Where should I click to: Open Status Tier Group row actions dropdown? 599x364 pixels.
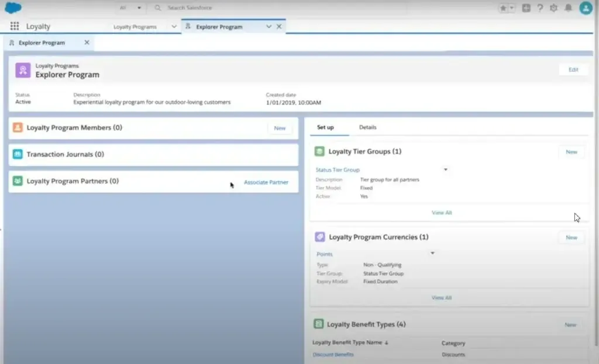click(x=445, y=169)
